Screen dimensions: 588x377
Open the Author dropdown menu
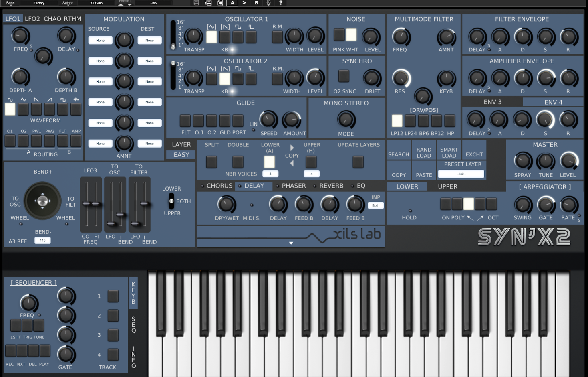tap(68, 3)
